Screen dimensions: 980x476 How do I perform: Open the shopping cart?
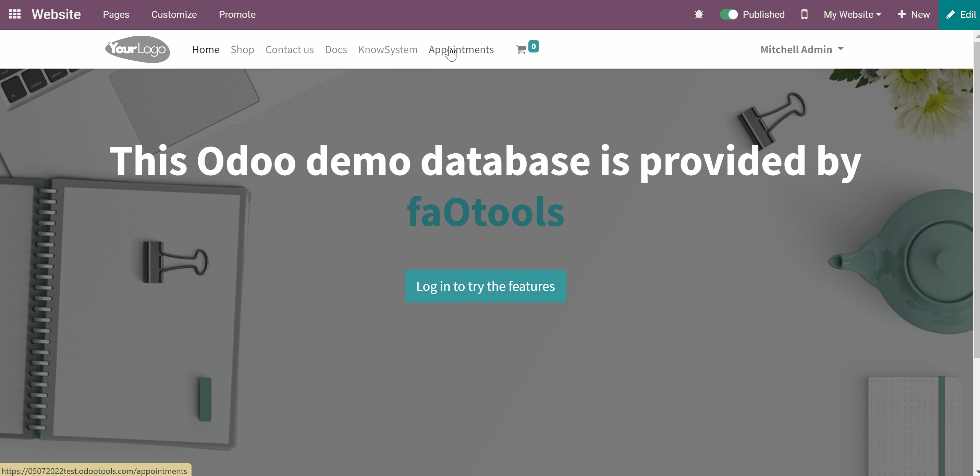pyautogui.click(x=527, y=48)
